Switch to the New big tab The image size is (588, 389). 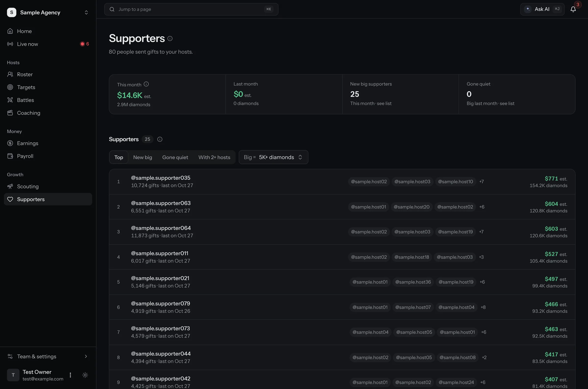(x=143, y=157)
